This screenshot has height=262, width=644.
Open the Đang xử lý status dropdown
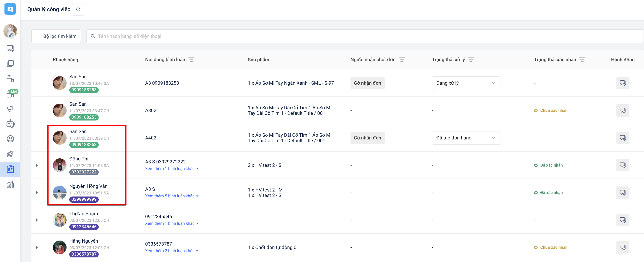coord(466,83)
